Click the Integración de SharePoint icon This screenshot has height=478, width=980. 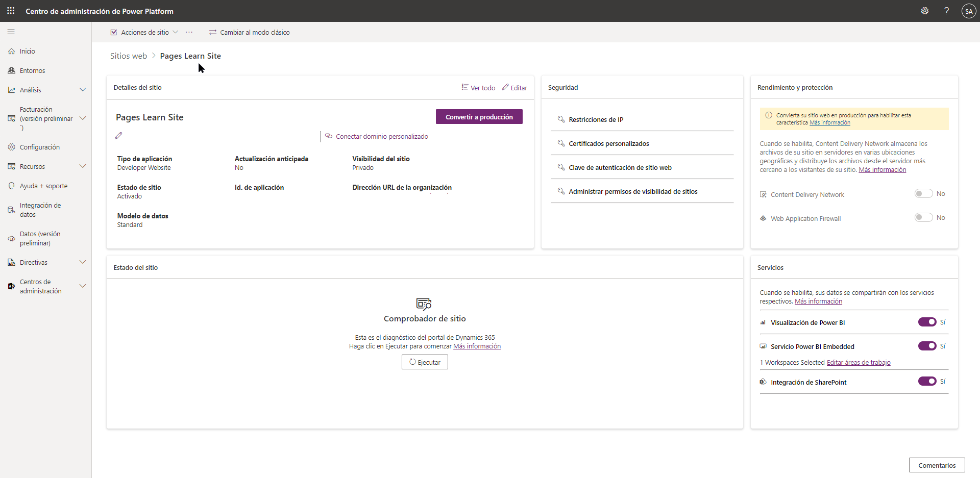(x=763, y=382)
